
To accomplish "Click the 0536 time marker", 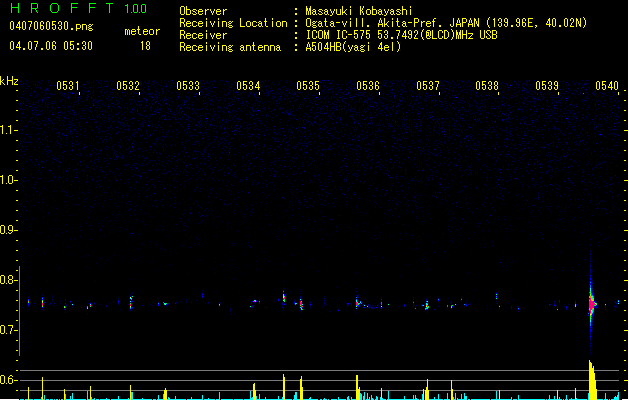I will tap(368, 86).
